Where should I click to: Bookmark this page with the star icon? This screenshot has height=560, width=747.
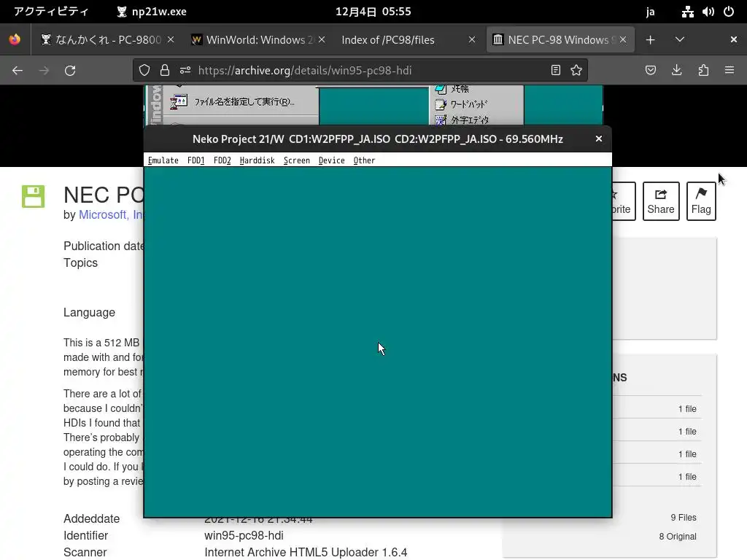point(576,71)
